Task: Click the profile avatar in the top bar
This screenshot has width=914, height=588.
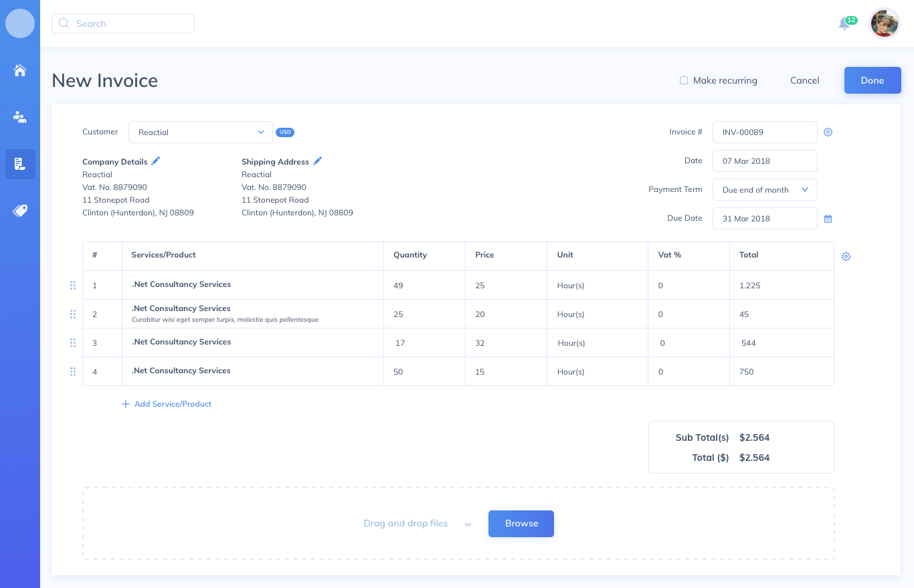Action: pyautogui.click(x=884, y=23)
